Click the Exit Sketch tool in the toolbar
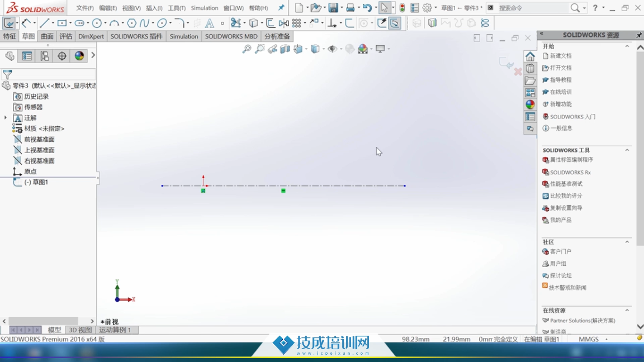 click(x=8, y=23)
